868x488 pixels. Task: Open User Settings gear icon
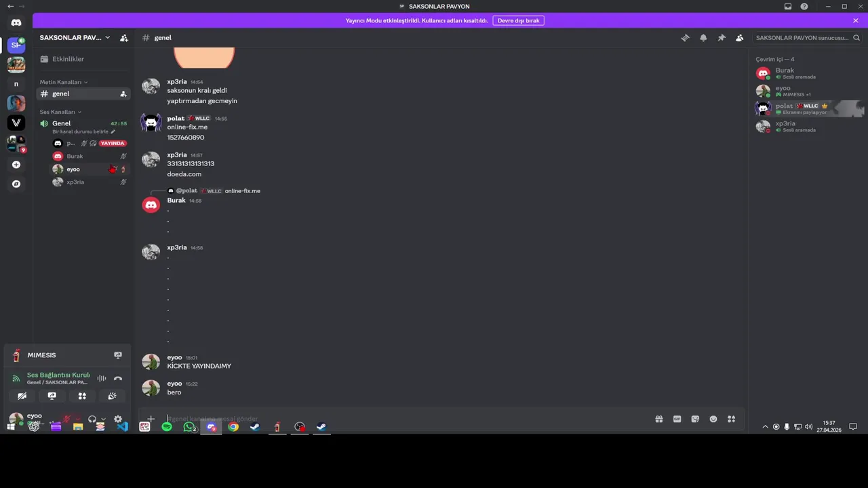(x=118, y=419)
